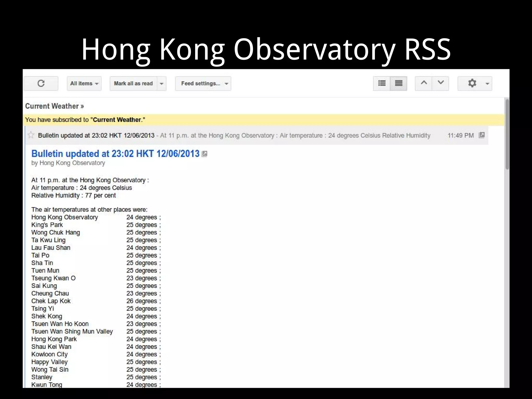Click the yellow subscribed notification bar
This screenshot has width=532, height=399.
pos(263,120)
